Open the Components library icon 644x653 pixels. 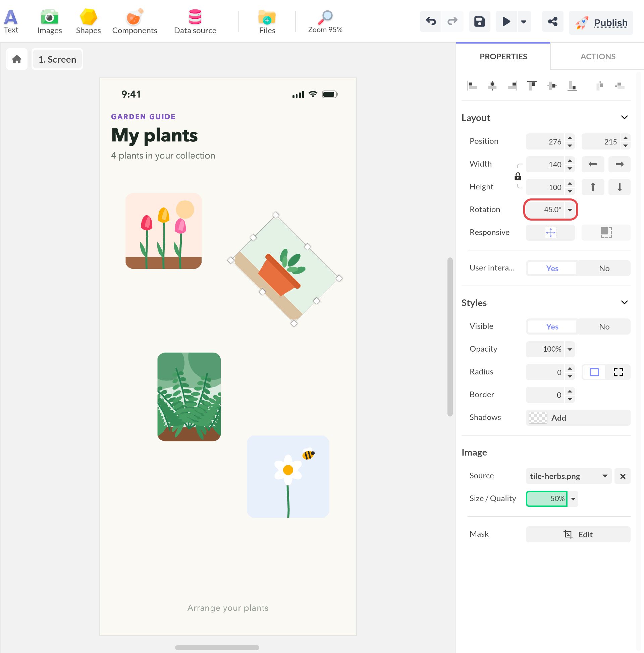(x=134, y=17)
